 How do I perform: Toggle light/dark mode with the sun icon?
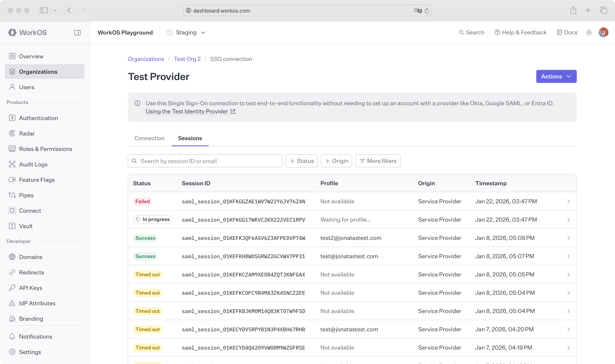[589, 32]
